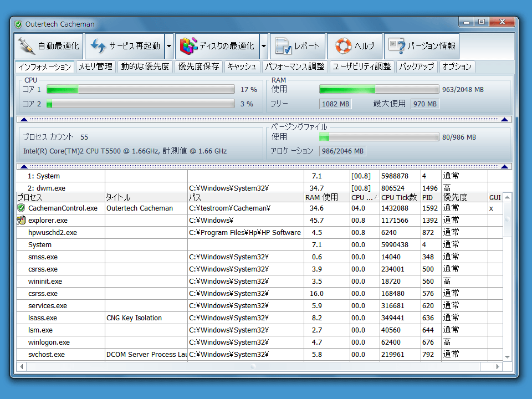This screenshot has width=532, height=399.
Task: Click the ヘルプ lifebuoy icon
Action: pos(344,46)
